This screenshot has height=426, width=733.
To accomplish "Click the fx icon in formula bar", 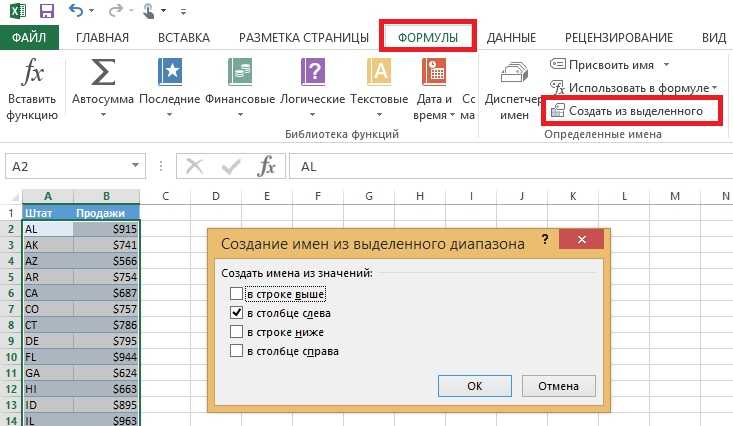I will pyautogui.click(x=266, y=166).
